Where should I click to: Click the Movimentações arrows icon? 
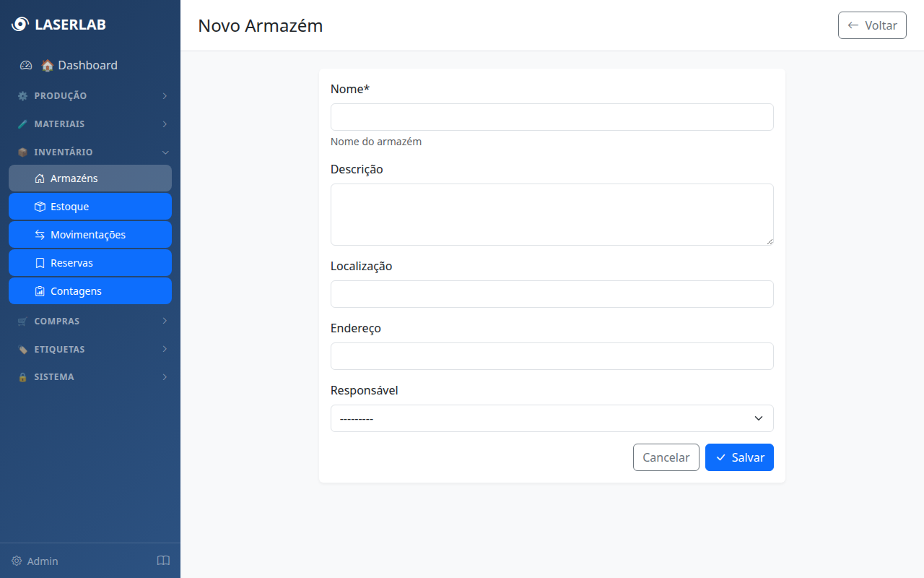40,235
